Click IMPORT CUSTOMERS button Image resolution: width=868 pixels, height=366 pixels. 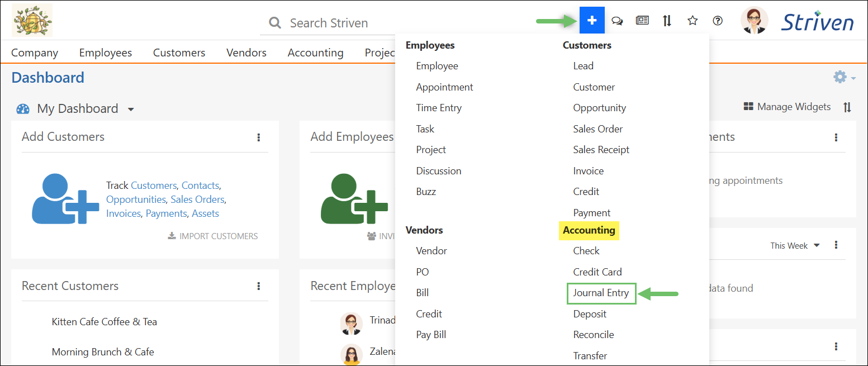213,236
